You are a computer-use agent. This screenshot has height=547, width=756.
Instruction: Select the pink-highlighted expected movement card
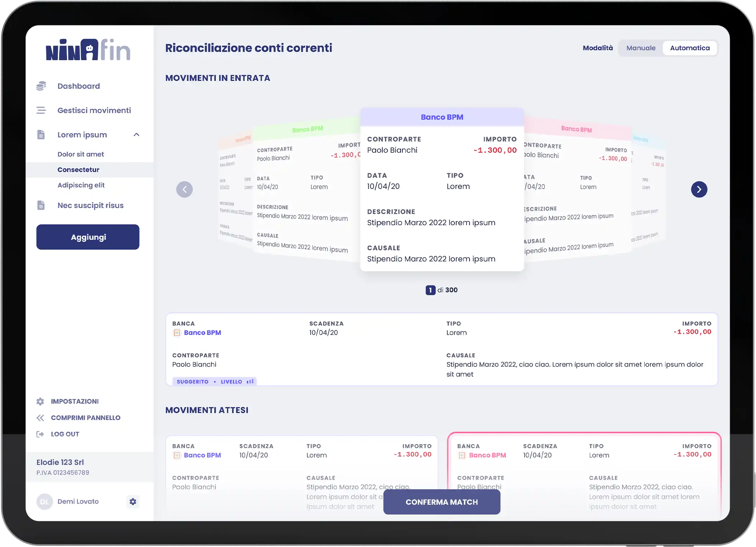tap(584, 466)
